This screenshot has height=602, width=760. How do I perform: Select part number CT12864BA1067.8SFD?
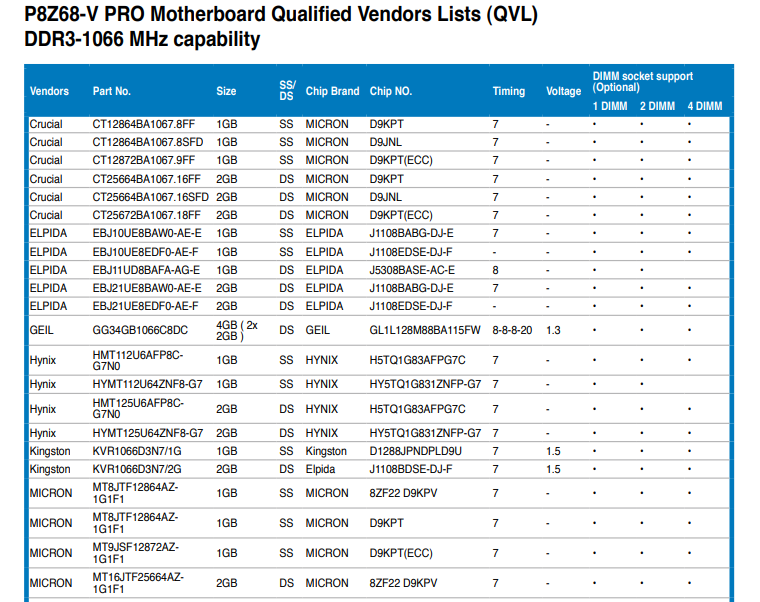pyautogui.click(x=148, y=142)
